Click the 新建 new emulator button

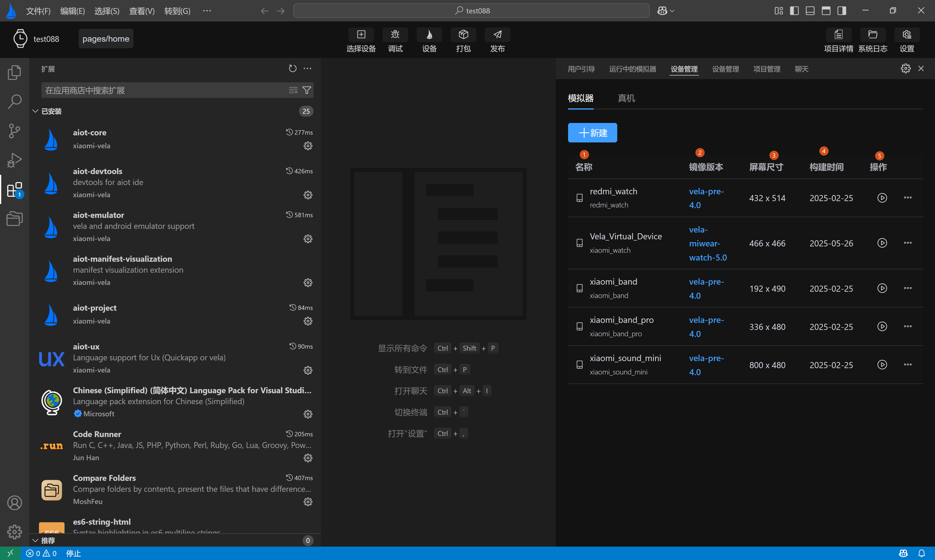tap(592, 133)
